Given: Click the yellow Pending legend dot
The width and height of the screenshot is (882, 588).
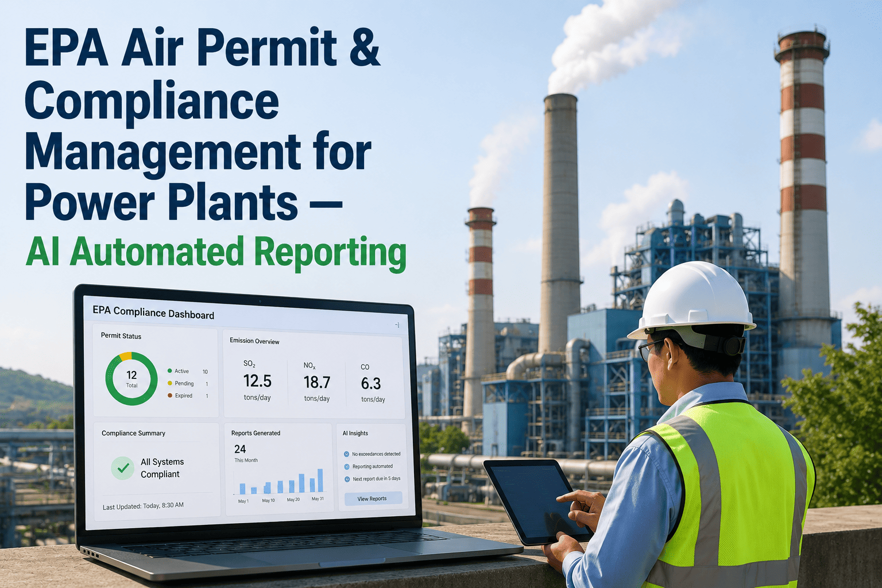Looking at the screenshot, I should pyautogui.click(x=169, y=383).
